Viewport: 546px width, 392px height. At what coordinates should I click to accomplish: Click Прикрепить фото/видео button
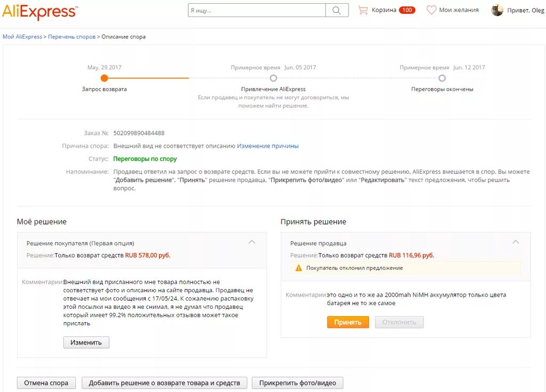point(298,383)
